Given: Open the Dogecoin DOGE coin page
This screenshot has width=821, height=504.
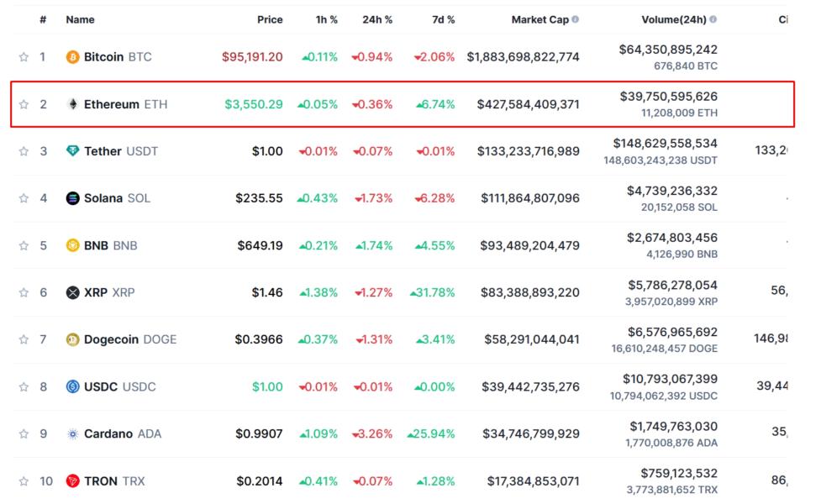Looking at the screenshot, I should (x=130, y=339).
